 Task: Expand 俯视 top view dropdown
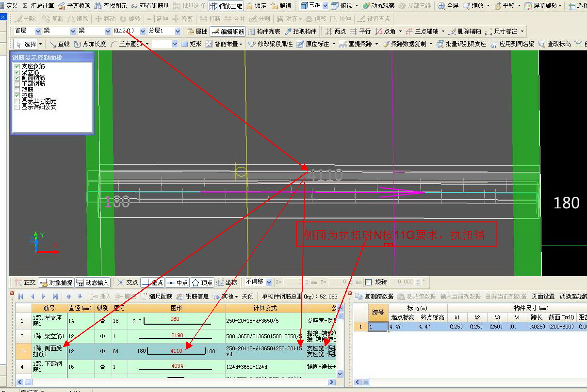pos(357,6)
